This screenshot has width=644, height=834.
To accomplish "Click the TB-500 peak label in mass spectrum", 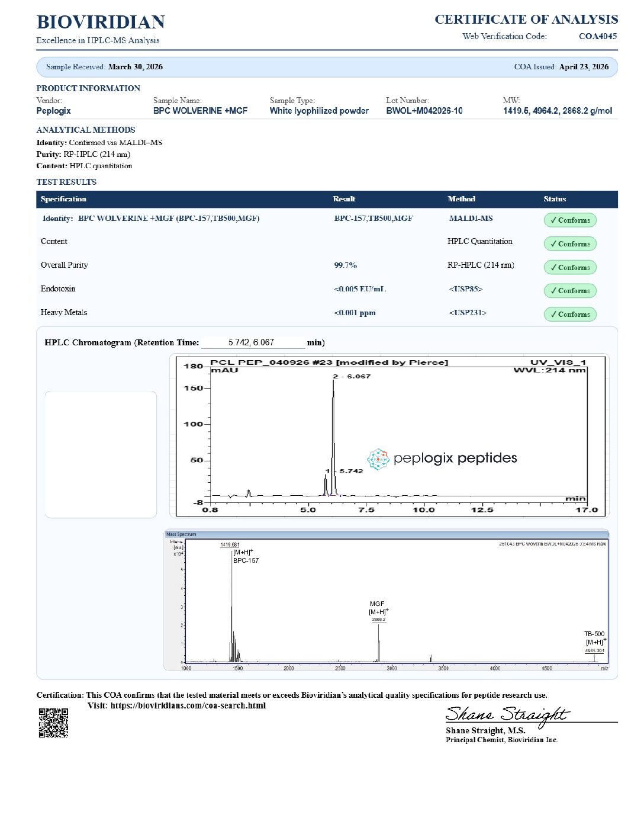I will click(594, 634).
